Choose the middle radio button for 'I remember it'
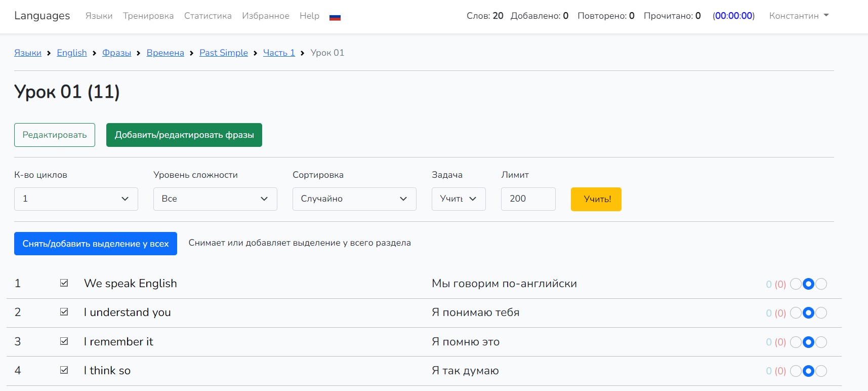Screen dimensions: 868x391 (808, 342)
